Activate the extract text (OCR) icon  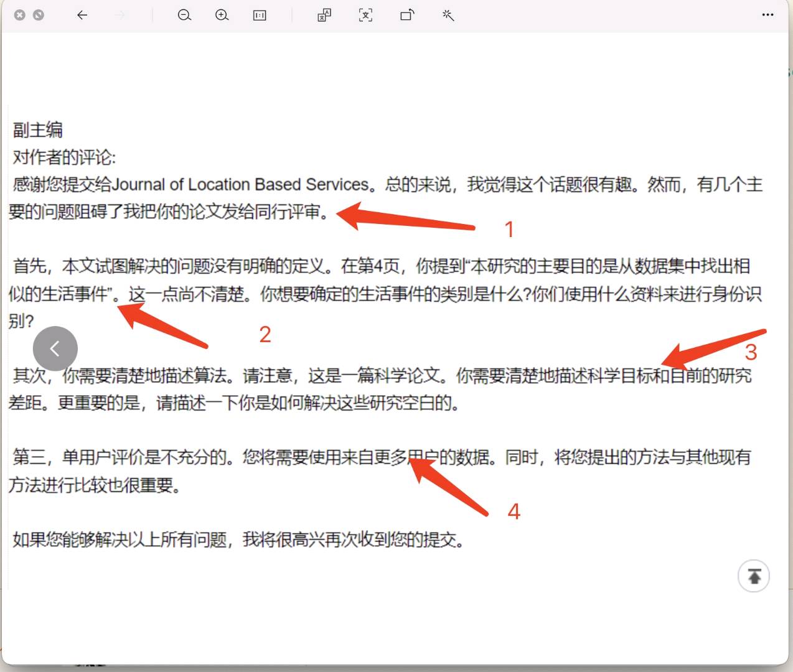[366, 16]
